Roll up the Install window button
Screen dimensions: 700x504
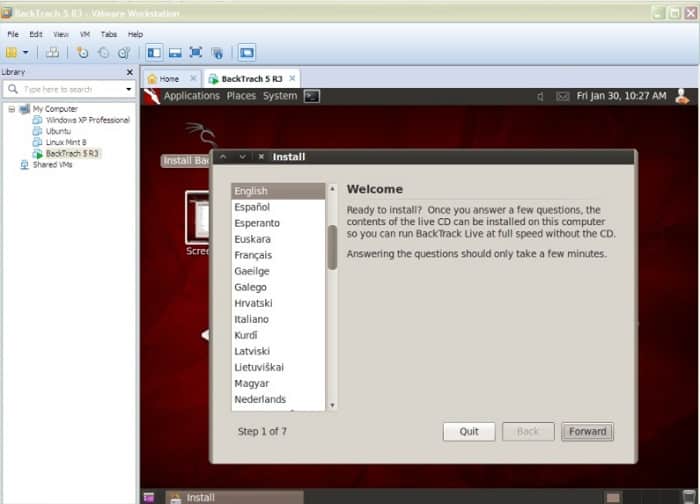223,157
